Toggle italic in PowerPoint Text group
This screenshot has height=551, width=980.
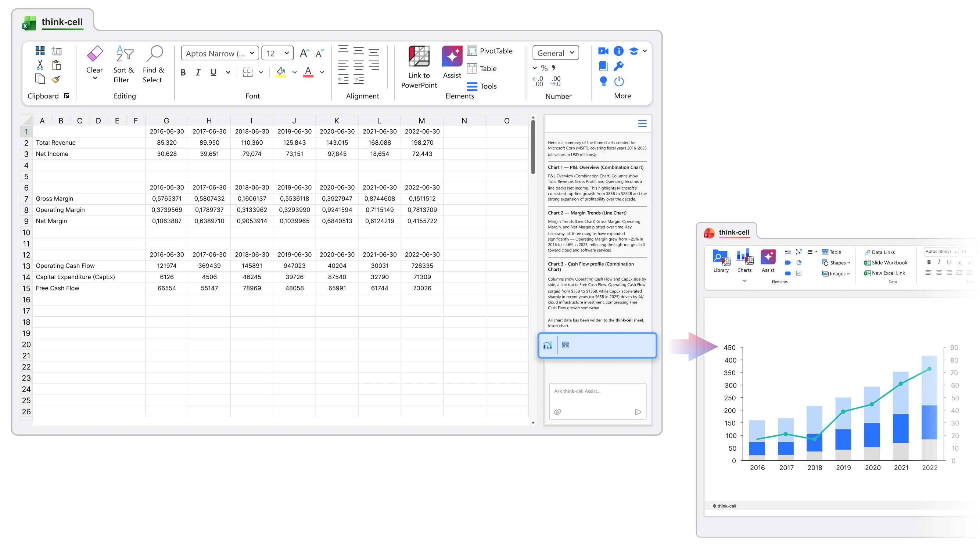point(939,262)
